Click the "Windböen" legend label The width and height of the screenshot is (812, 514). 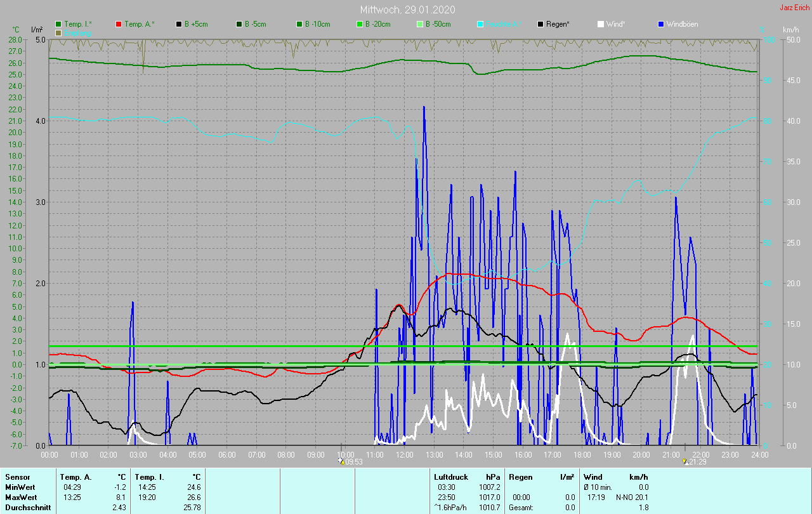click(682, 24)
